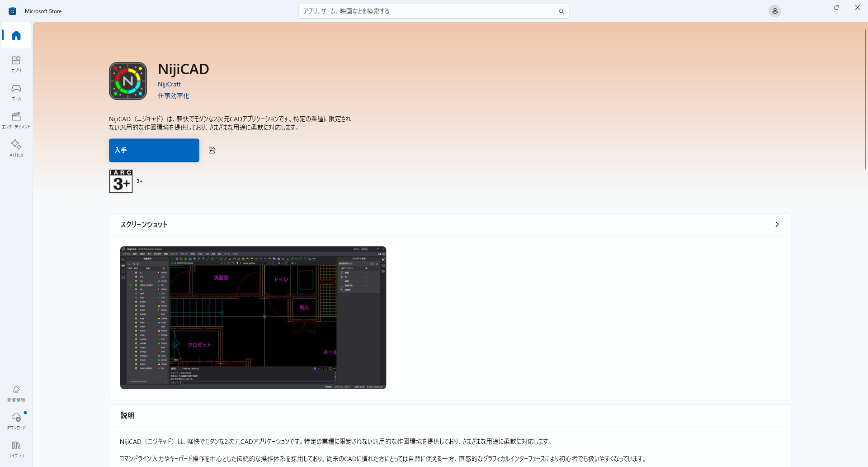Image resolution: width=868 pixels, height=467 pixels.
Task: Click the NijiCAD app logo
Action: coord(128,81)
